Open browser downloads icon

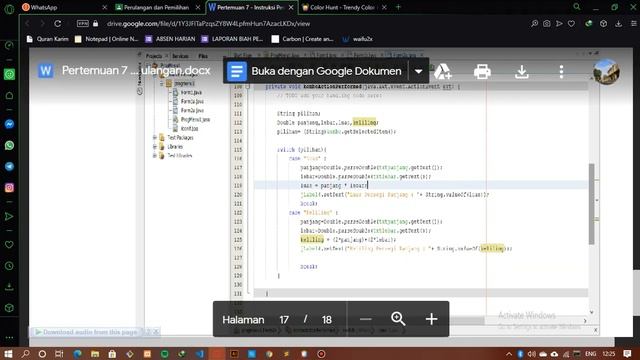point(618,24)
